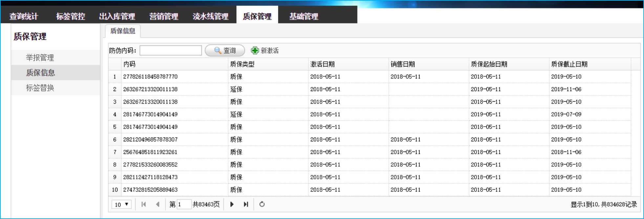Viewport: 644px width, 219px height.
Task: Click the page number input box
Action: click(x=184, y=204)
